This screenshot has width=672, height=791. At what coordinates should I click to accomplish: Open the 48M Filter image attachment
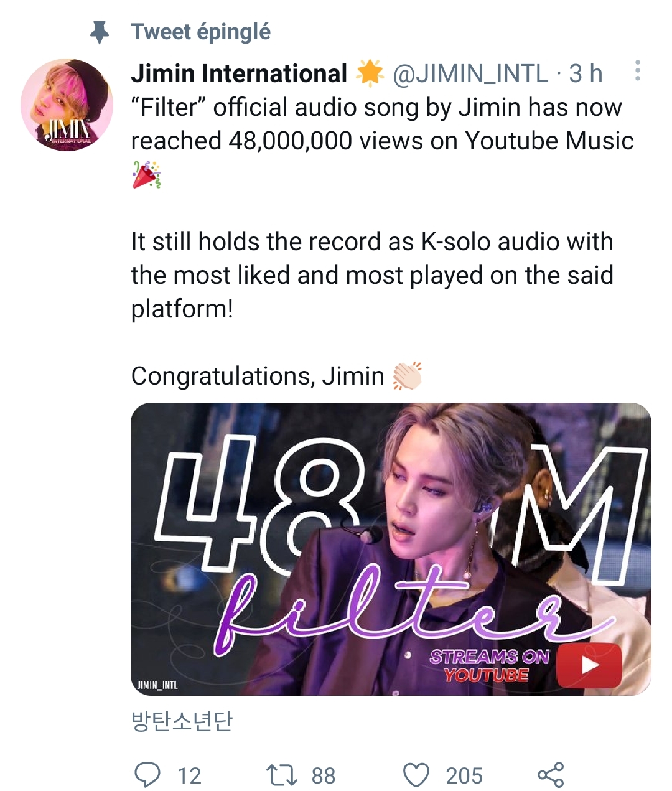(x=391, y=549)
